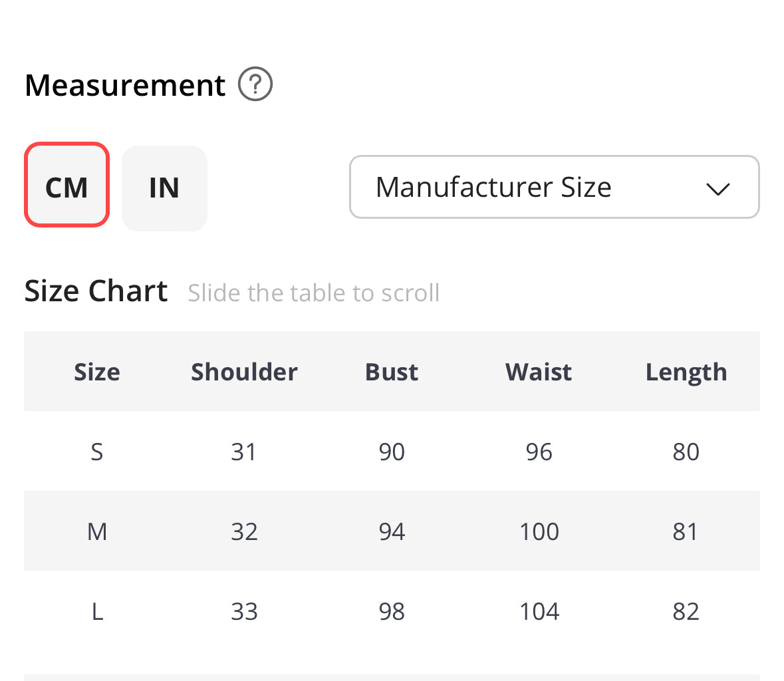The image size is (784, 681).
Task: Click the Measurement help question mark icon
Action: [x=255, y=85]
